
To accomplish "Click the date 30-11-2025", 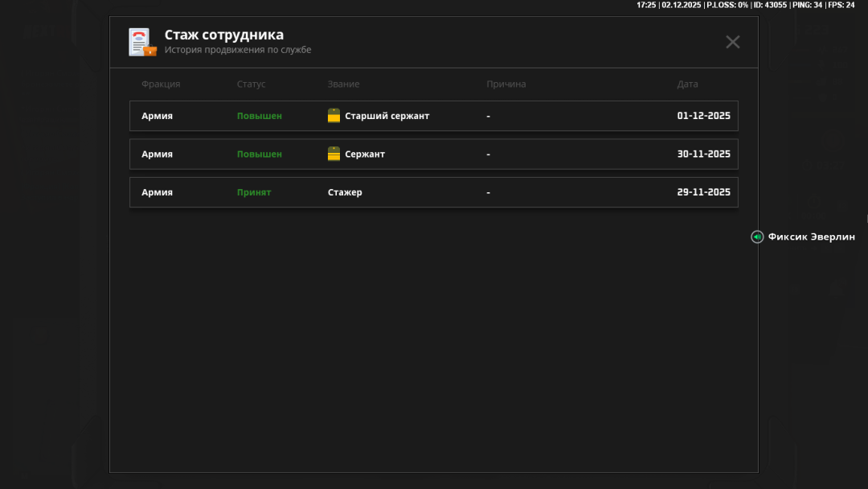I will (x=703, y=154).
